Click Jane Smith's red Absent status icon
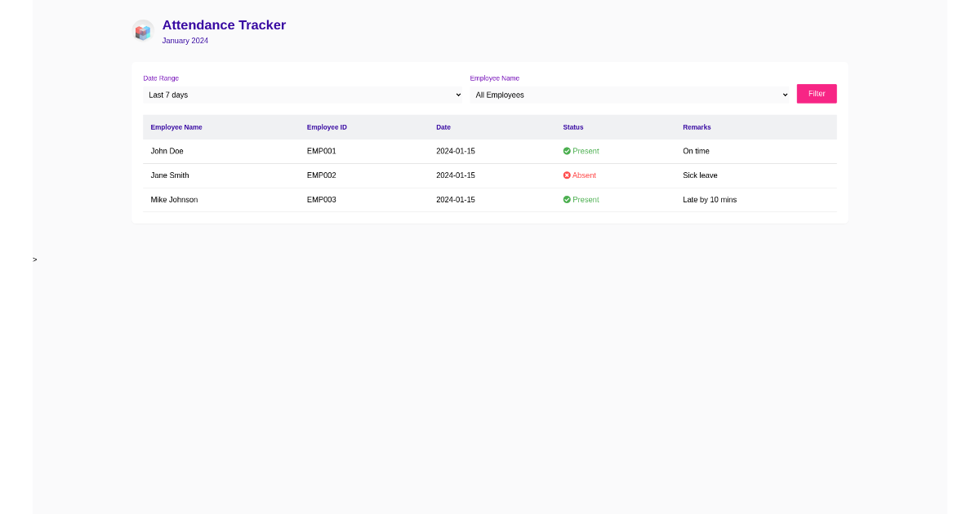The height and width of the screenshot is (514, 980). [566, 175]
